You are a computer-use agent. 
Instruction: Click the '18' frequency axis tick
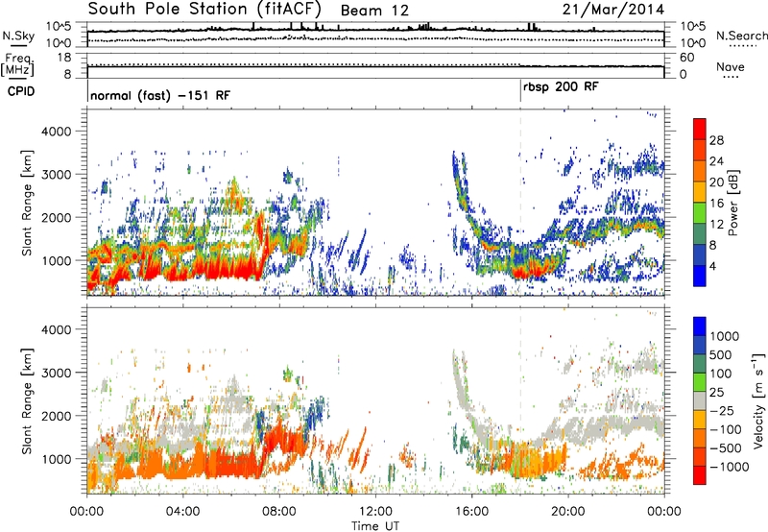(64, 58)
